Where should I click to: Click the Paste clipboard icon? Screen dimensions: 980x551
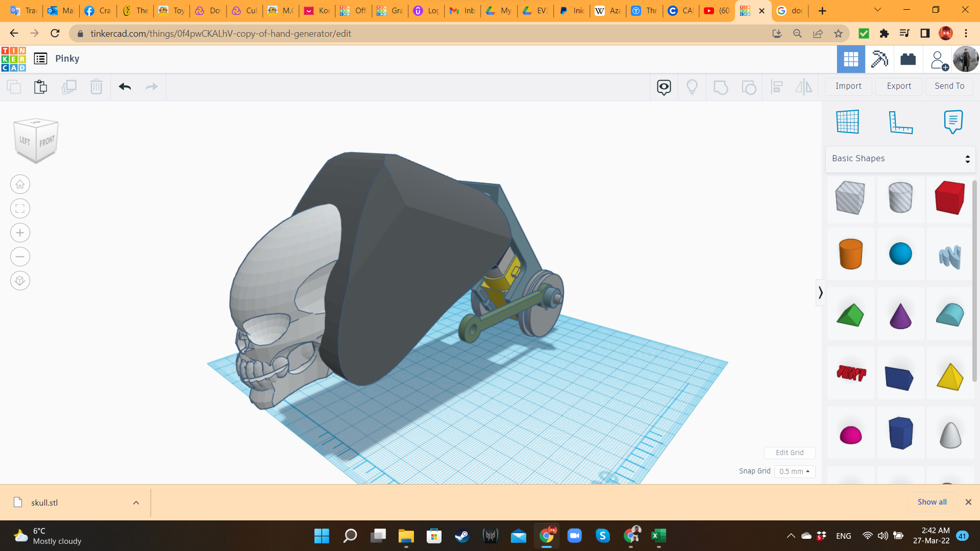pos(40,87)
